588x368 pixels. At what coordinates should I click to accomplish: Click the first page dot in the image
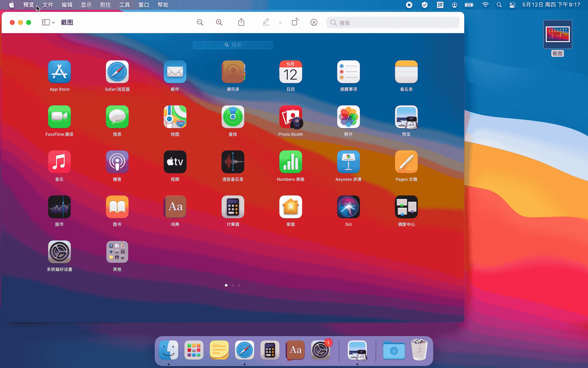click(226, 285)
